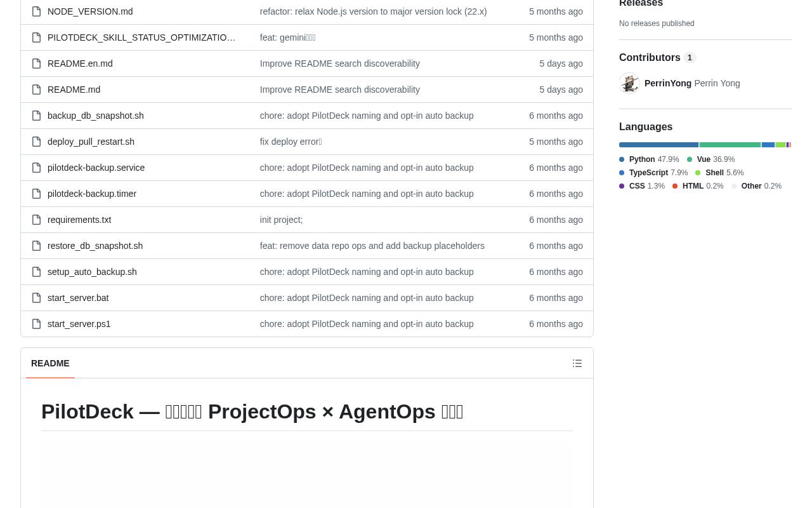The image size is (812, 508).
Task: View 'feat: remove data repo ops' commit
Action: pyautogui.click(x=372, y=246)
